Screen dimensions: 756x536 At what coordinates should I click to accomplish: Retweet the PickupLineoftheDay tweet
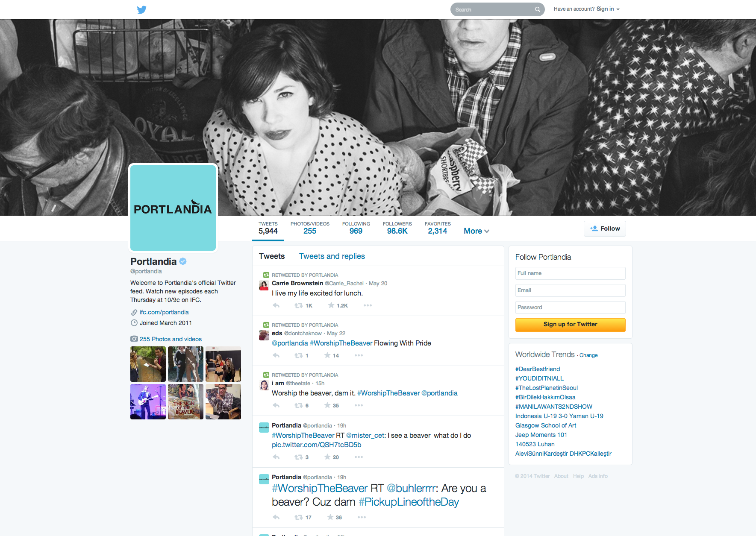pyautogui.click(x=299, y=517)
